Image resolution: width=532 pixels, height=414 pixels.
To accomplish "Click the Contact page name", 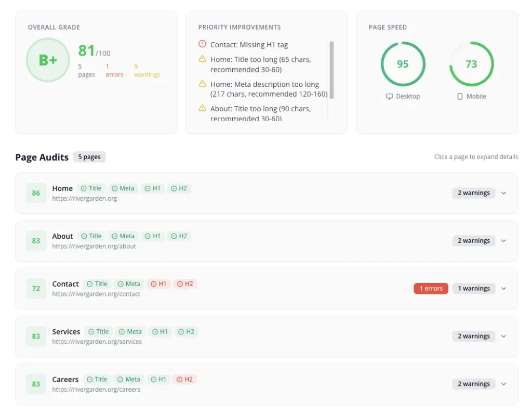I will (x=65, y=284).
